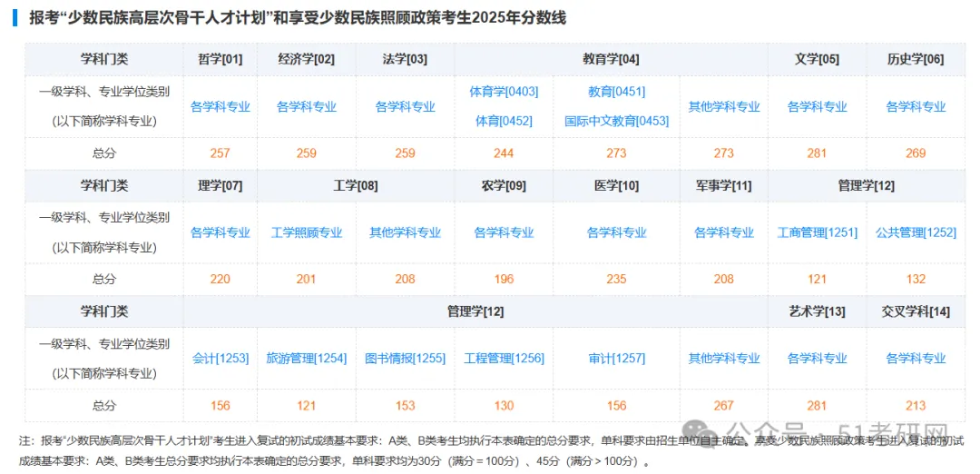Select score 130 for 工程管理
The image size is (980, 474).
(x=504, y=406)
